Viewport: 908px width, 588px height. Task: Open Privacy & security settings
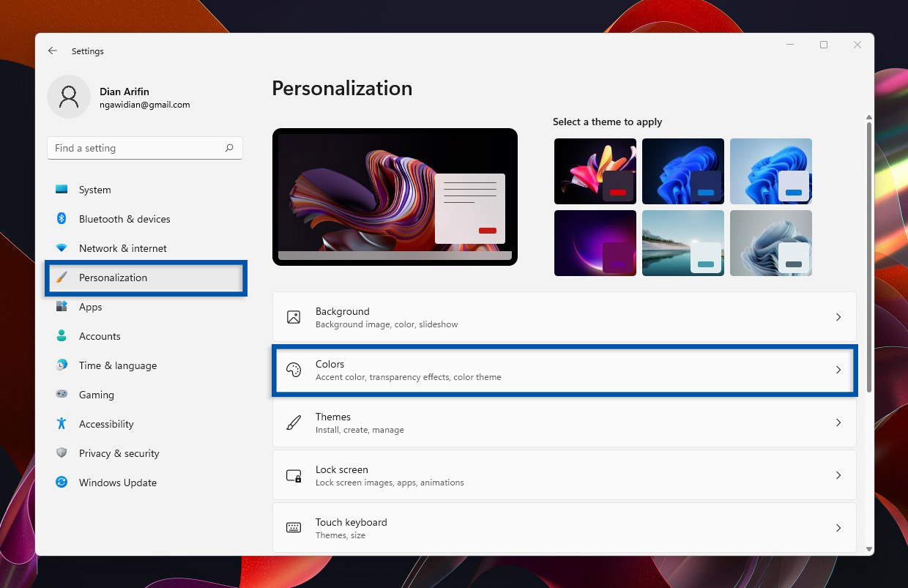(119, 453)
